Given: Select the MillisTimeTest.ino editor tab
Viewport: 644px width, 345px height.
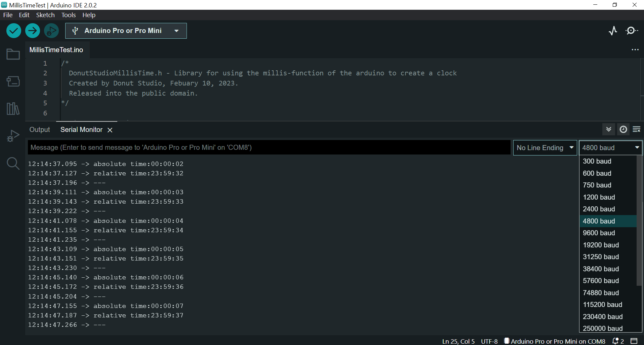Looking at the screenshot, I should point(56,50).
